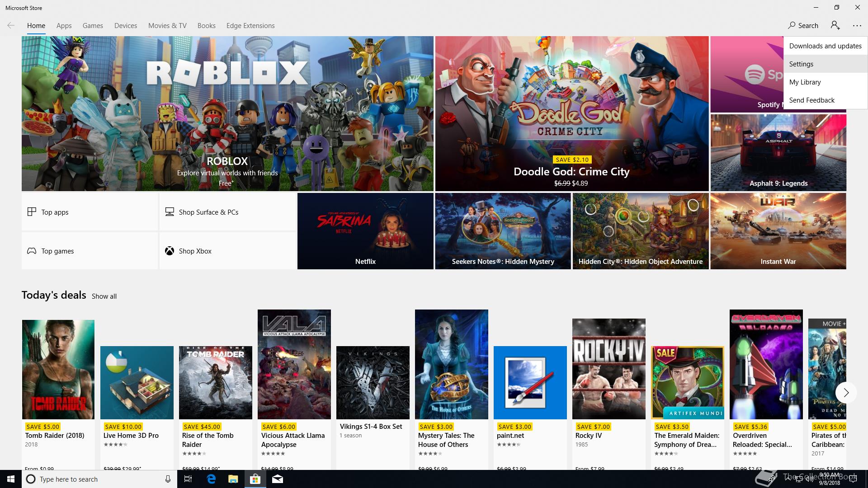Click the Today's deals heading
868x488 pixels.
click(x=54, y=295)
